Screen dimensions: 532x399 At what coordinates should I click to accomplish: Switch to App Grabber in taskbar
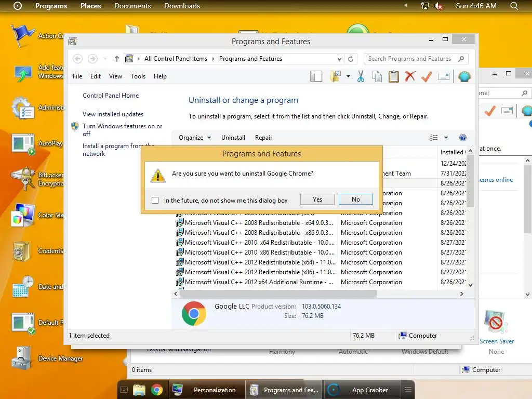click(x=362, y=390)
